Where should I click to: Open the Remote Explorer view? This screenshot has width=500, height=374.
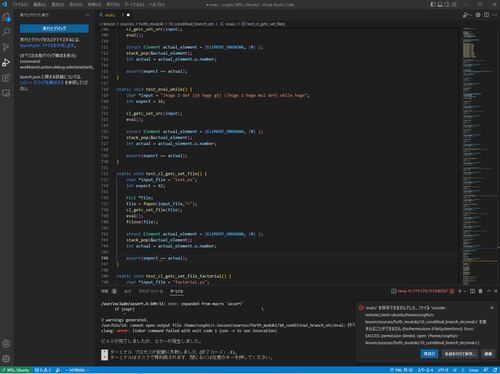(6, 93)
